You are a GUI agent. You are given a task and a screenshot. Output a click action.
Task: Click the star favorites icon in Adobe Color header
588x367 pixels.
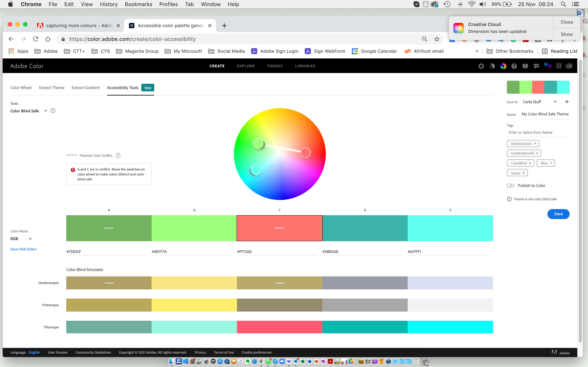[x=481, y=66]
